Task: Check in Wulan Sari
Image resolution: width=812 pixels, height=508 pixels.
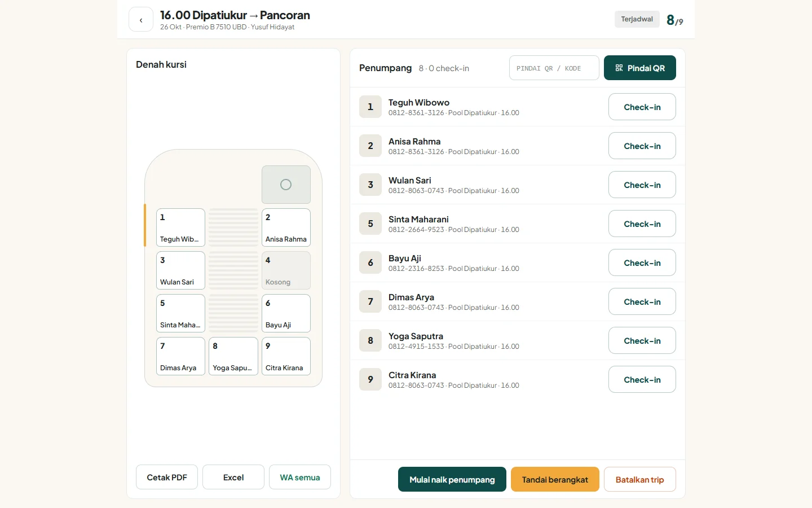Action: click(x=642, y=185)
